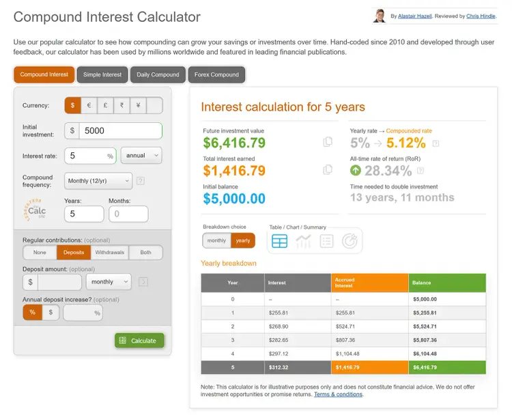512x420 pixels.
Task: Set regular contributions to None
Action: pos(40,253)
